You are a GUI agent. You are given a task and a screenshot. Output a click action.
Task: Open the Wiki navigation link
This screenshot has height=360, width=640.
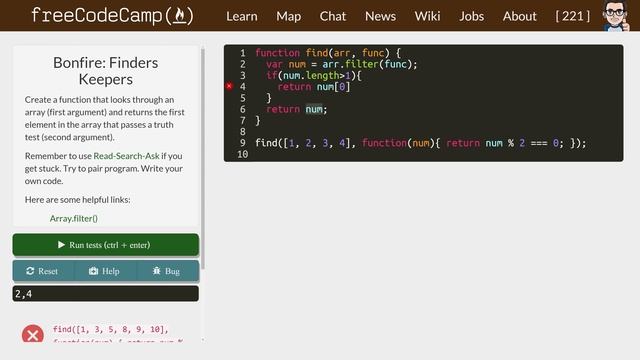coord(427,16)
